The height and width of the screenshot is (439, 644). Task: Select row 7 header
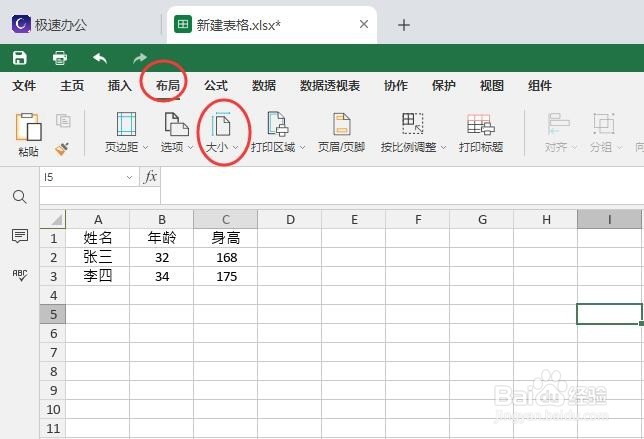[x=53, y=352]
